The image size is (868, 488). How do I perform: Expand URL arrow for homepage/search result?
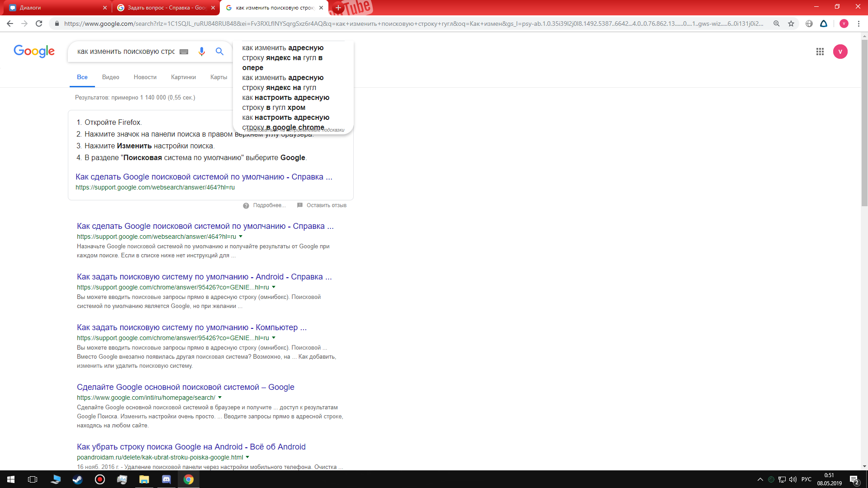pyautogui.click(x=220, y=398)
